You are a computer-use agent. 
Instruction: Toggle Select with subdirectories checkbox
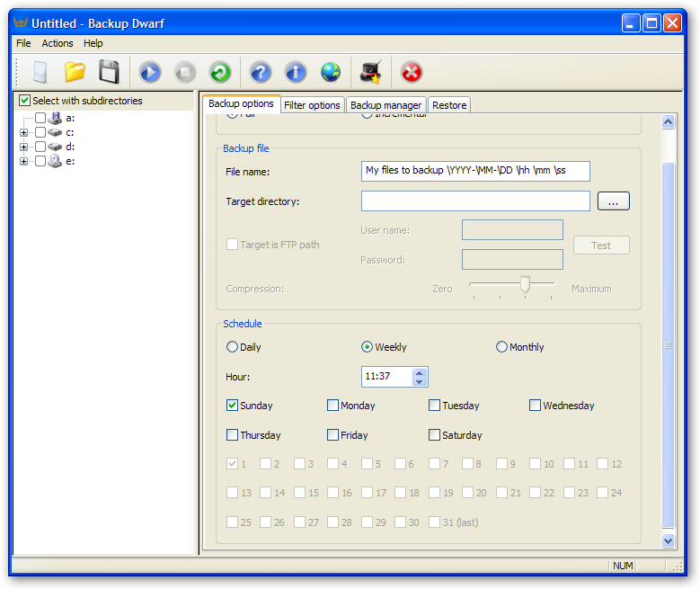tap(24, 101)
